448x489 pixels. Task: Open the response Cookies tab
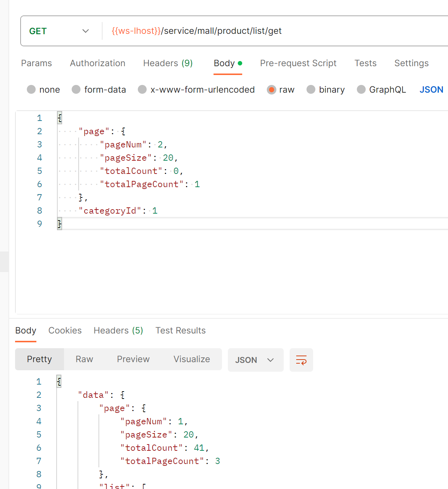tap(65, 331)
